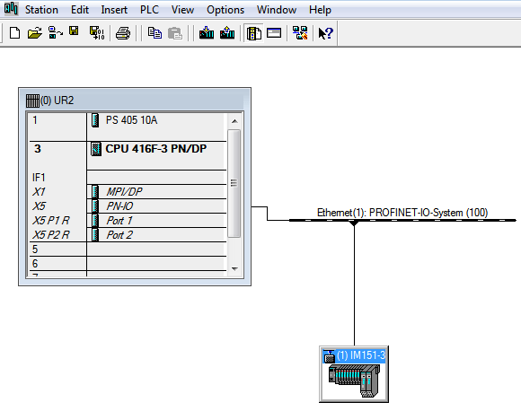Open the Options menu
Viewport: 521px width, 420px height.
pos(225,10)
